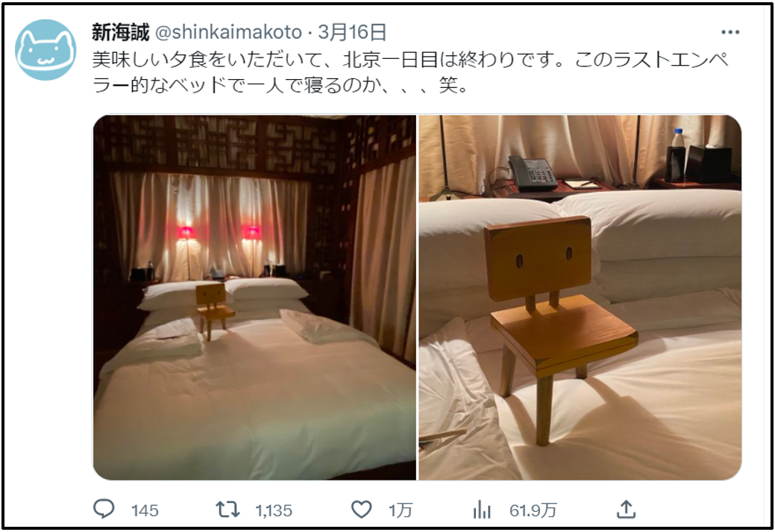The height and width of the screenshot is (532, 775).
Task: Open the blue cat avatar profile picture
Action: tap(46, 50)
